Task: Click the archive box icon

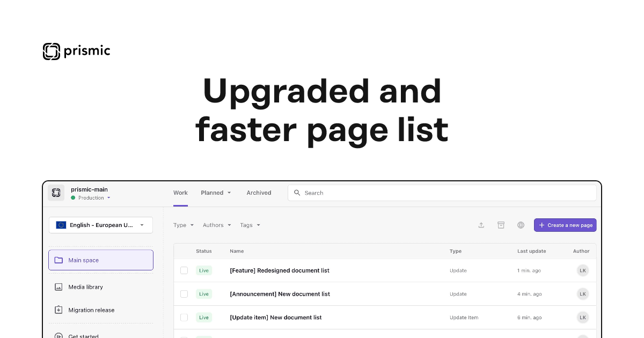Action: point(501,225)
